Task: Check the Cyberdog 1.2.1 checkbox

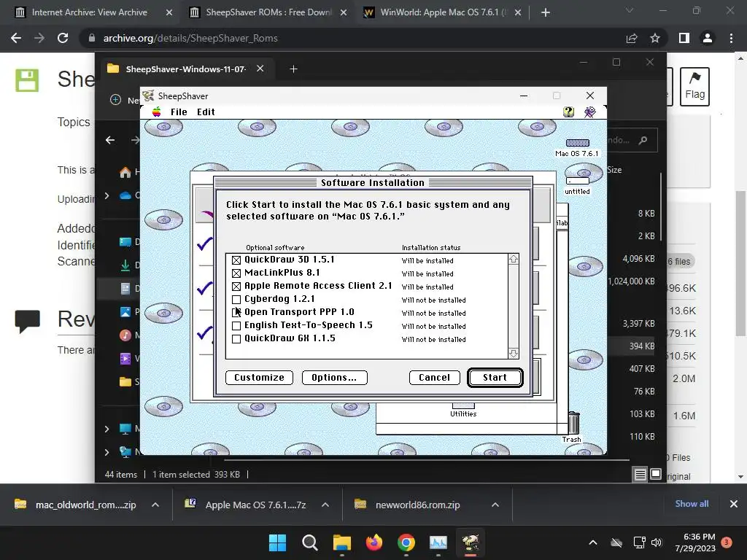Action: (x=236, y=300)
